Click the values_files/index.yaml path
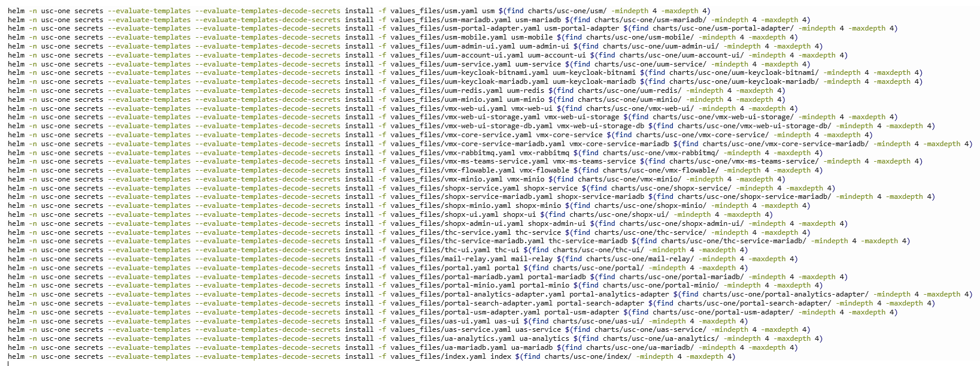This screenshot has width=980, height=366. tap(438, 356)
